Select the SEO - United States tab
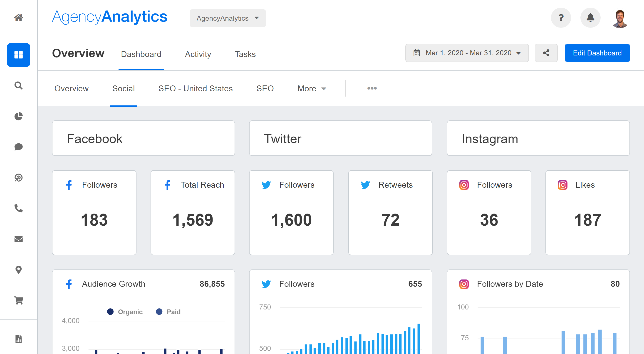Viewport: 644px width, 354px height. pyautogui.click(x=195, y=89)
